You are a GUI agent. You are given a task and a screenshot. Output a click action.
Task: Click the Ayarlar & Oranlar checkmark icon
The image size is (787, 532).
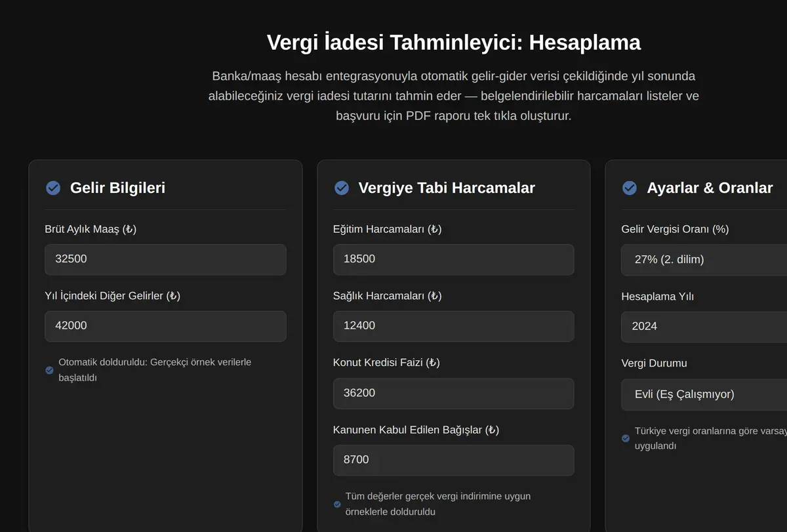630,188
